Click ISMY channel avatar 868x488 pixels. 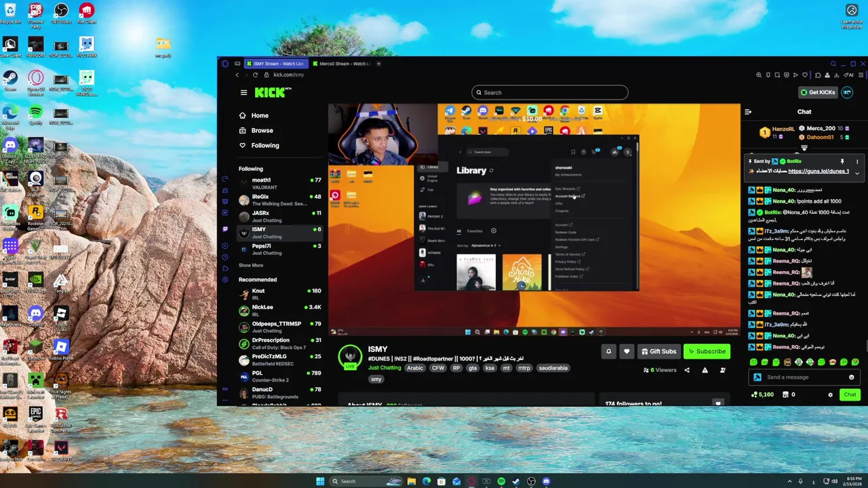(x=351, y=356)
